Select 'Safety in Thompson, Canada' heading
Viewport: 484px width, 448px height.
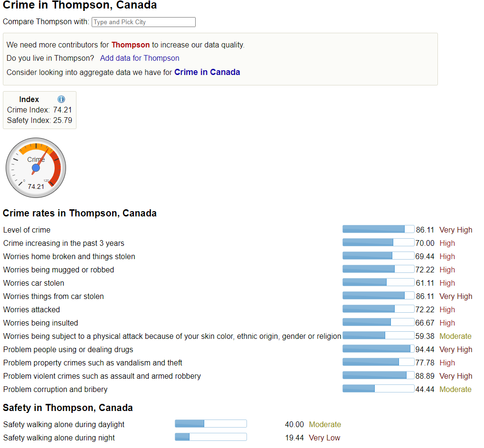(x=67, y=408)
